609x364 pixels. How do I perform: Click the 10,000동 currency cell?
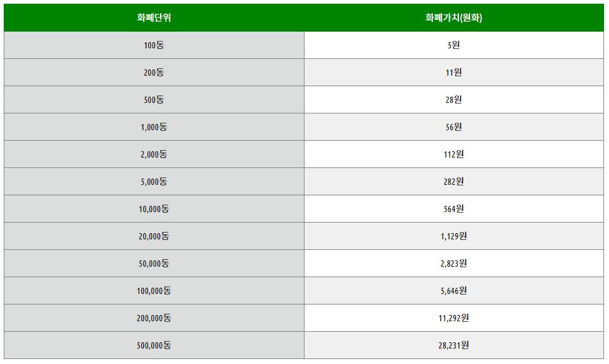pos(154,209)
